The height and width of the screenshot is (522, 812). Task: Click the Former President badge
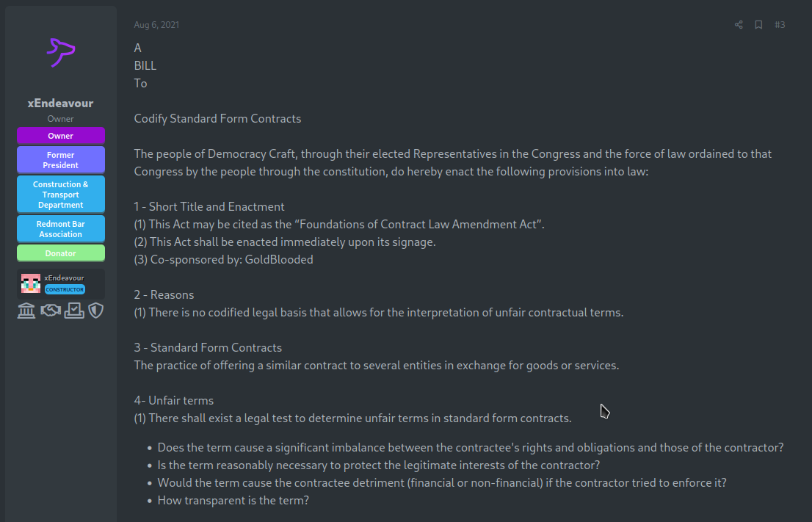[x=61, y=160]
